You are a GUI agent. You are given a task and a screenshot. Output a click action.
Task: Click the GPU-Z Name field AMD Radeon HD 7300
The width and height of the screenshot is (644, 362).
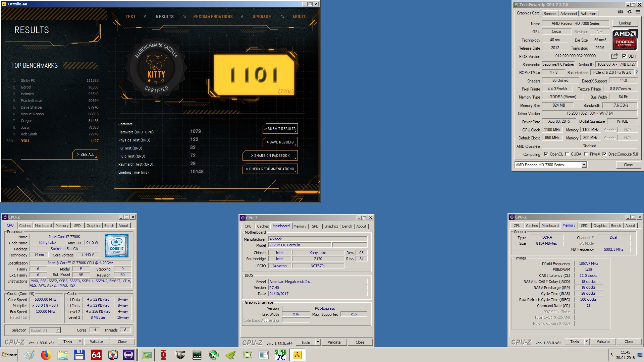576,23
